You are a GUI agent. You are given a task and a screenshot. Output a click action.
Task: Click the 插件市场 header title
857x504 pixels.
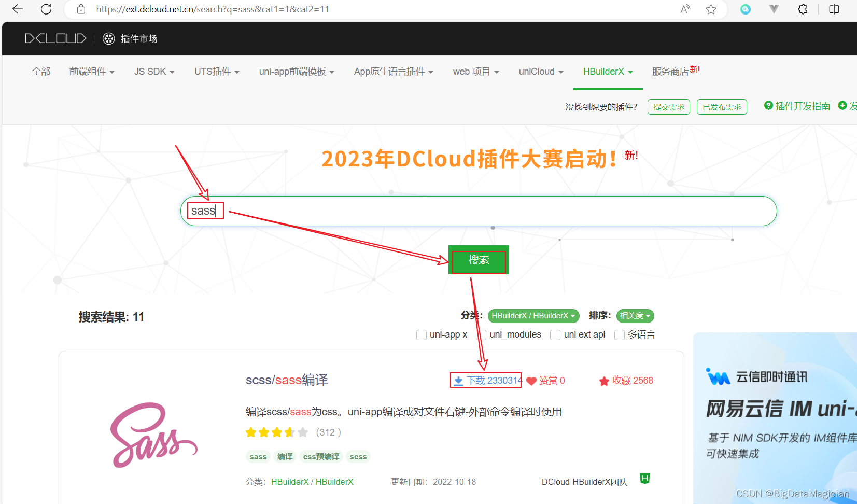pyautogui.click(x=139, y=39)
